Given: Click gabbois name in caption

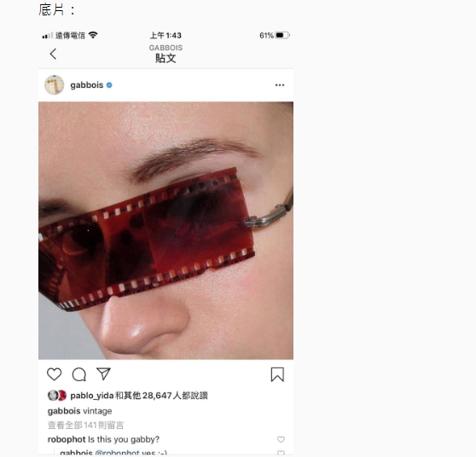Looking at the screenshot, I should pyautogui.click(x=64, y=411).
